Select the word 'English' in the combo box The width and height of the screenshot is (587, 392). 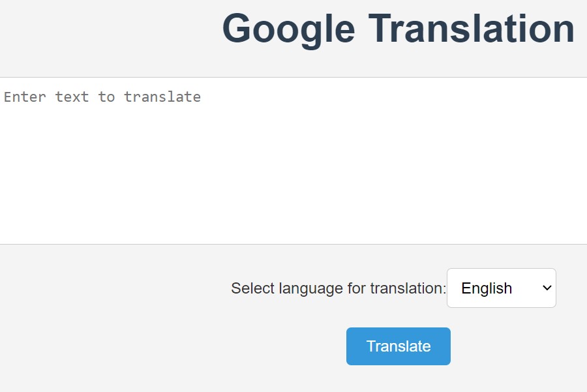point(487,288)
